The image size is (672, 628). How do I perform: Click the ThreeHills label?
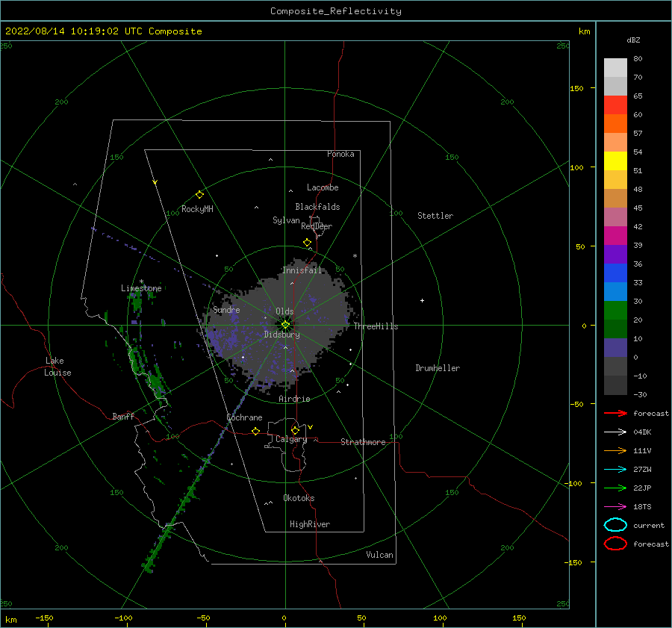pos(376,326)
